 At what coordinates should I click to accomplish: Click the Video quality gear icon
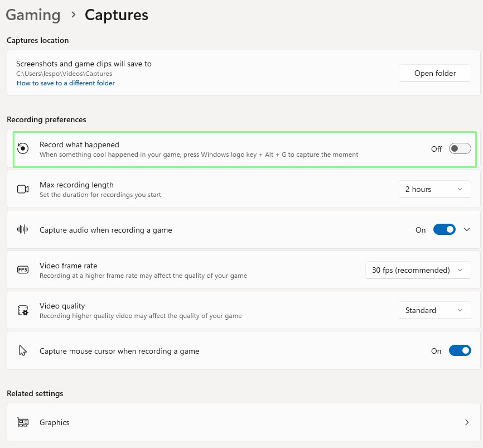point(23,310)
